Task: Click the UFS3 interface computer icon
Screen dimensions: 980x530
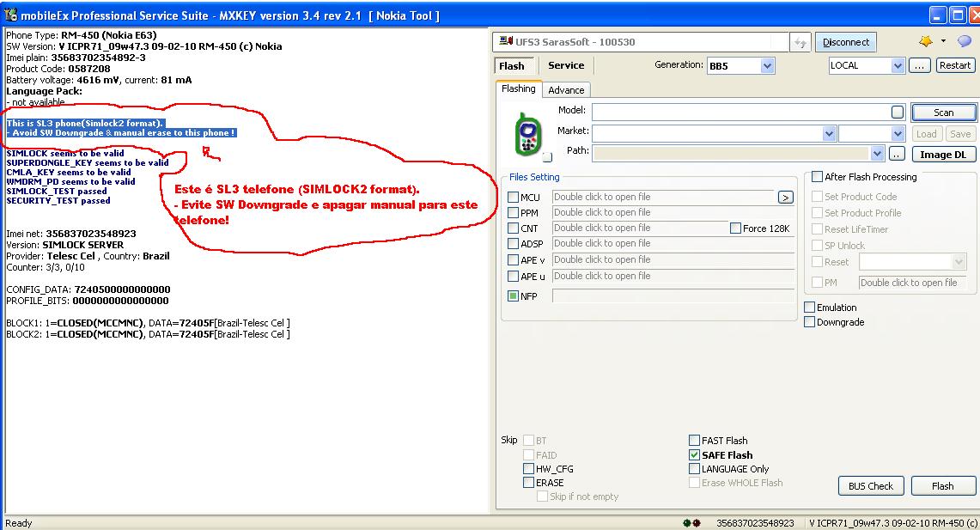Action: click(506, 41)
